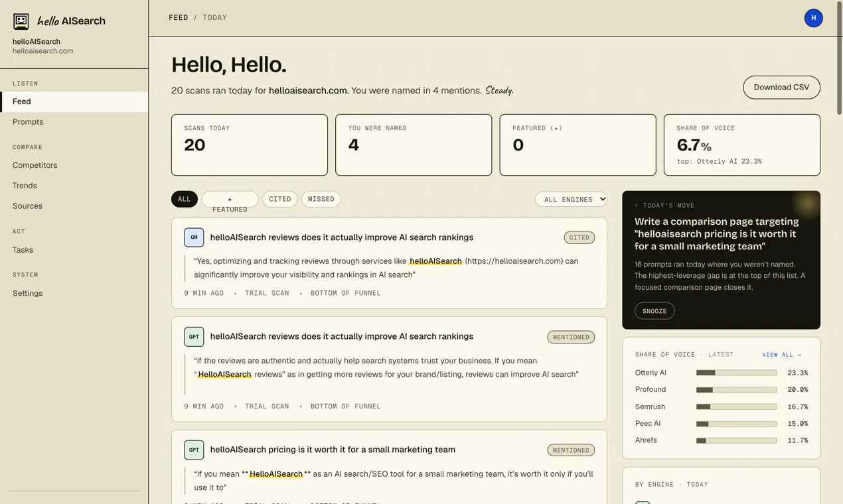Filter feed by MISSED
Image resolution: width=843 pixels, height=504 pixels.
coord(321,199)
